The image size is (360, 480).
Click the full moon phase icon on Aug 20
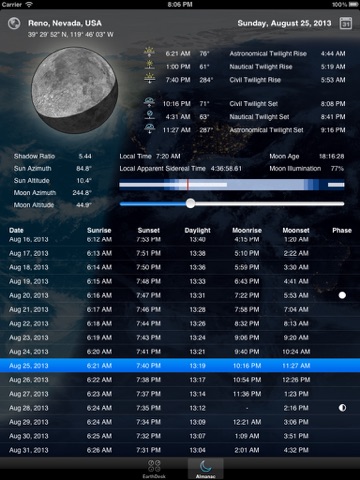pos(342,295)
